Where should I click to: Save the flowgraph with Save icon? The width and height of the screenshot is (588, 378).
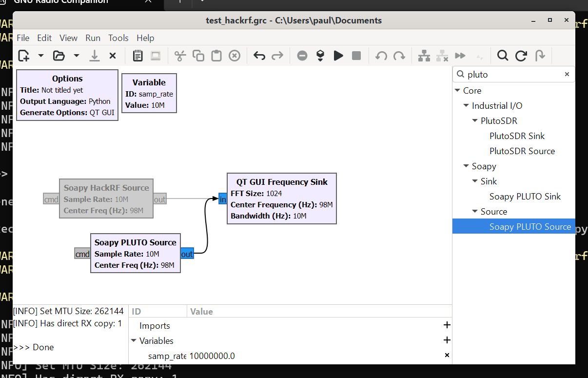pos(95,56)
